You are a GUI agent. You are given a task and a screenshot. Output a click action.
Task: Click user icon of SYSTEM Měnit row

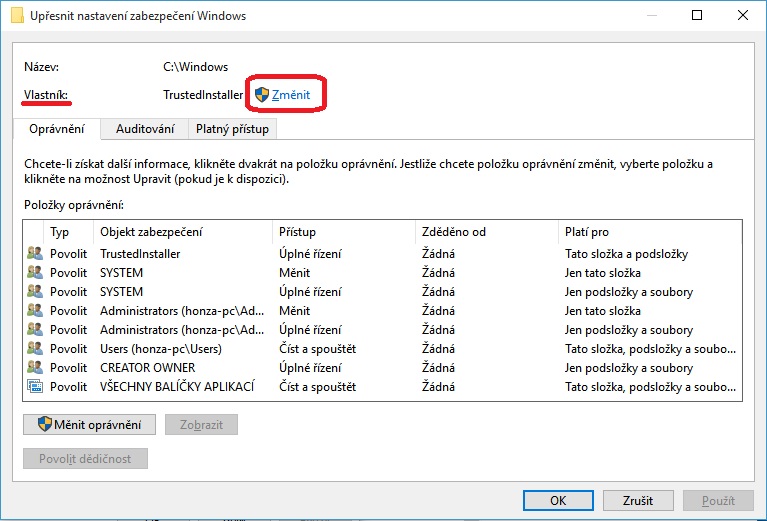pyautogui.click(x=35, y=272)
